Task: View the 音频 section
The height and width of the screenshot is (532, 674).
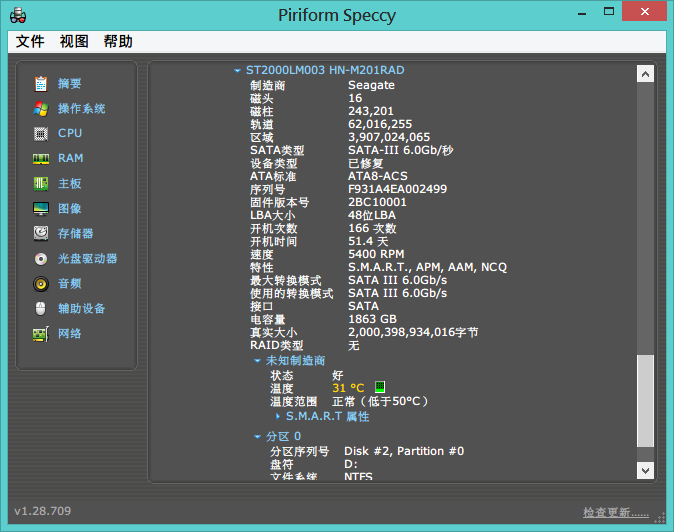Action: (x=70, y=283)
